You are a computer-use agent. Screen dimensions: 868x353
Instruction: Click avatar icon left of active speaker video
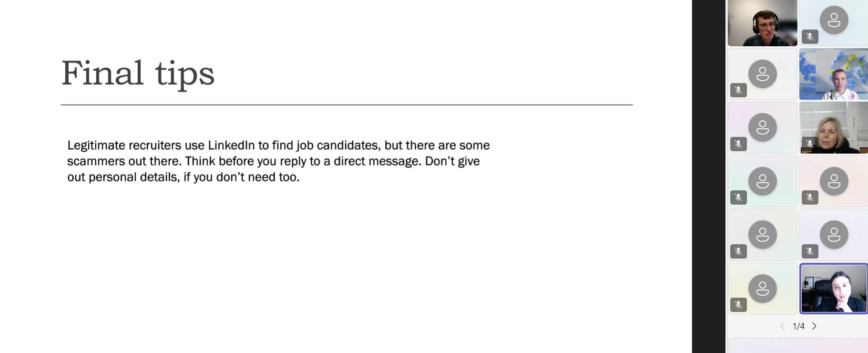point(762,289)
